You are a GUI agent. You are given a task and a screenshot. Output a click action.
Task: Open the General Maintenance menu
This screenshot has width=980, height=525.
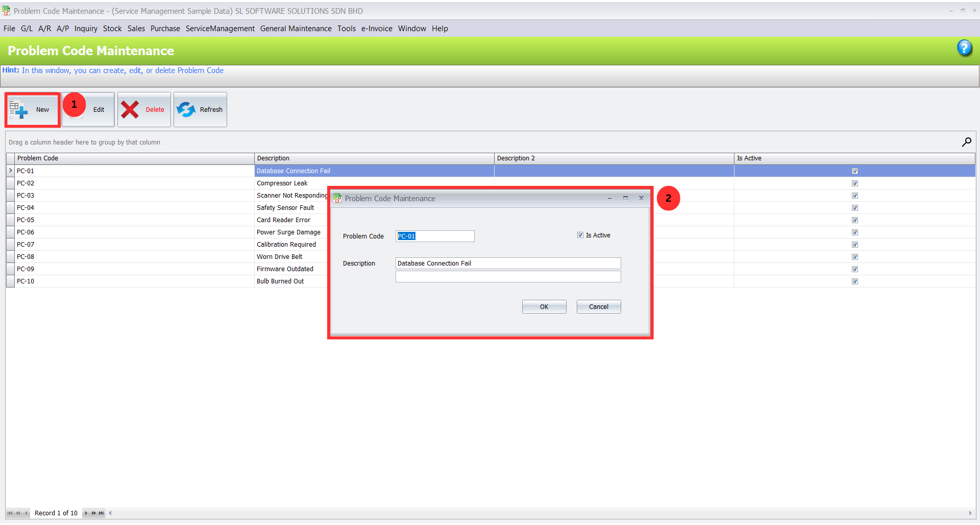(296, 29)
